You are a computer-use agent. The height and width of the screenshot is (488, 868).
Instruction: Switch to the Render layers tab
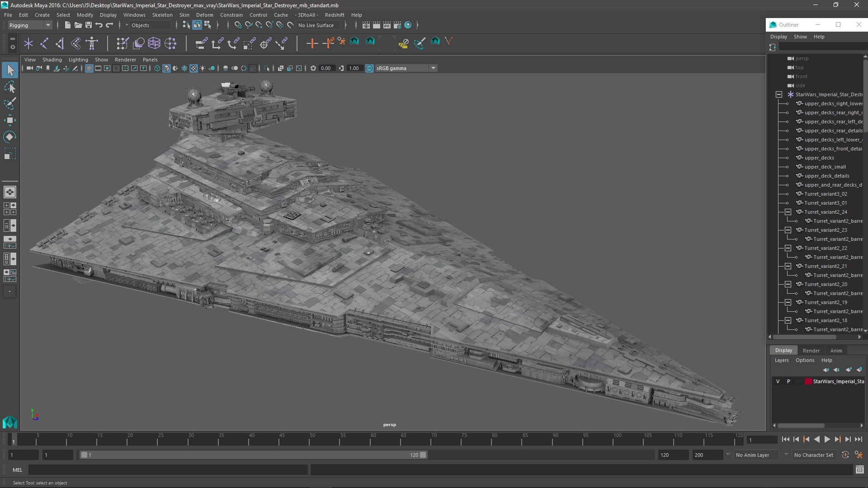pos(811,351)
